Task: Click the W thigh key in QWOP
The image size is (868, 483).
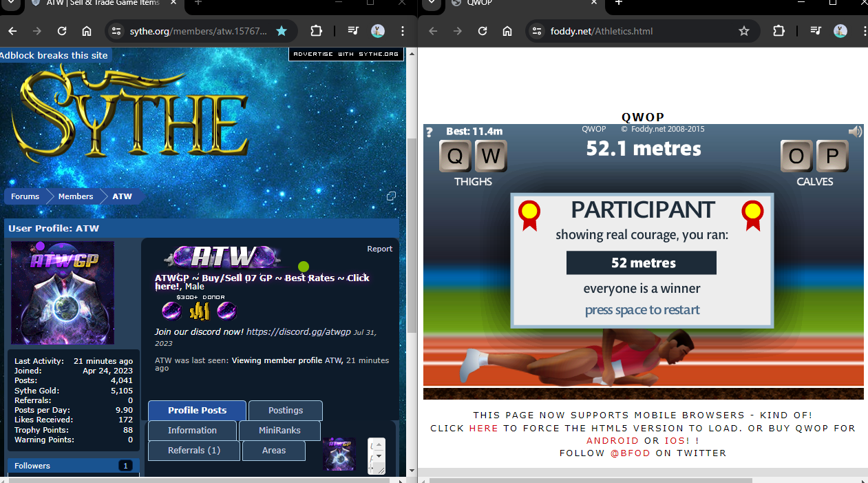Action: coord(491,156)
